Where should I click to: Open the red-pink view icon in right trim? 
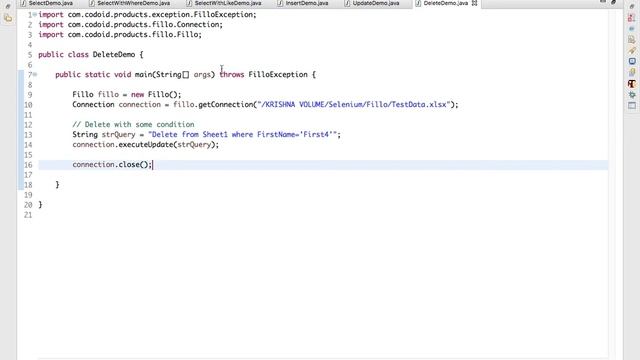[632, 18]
